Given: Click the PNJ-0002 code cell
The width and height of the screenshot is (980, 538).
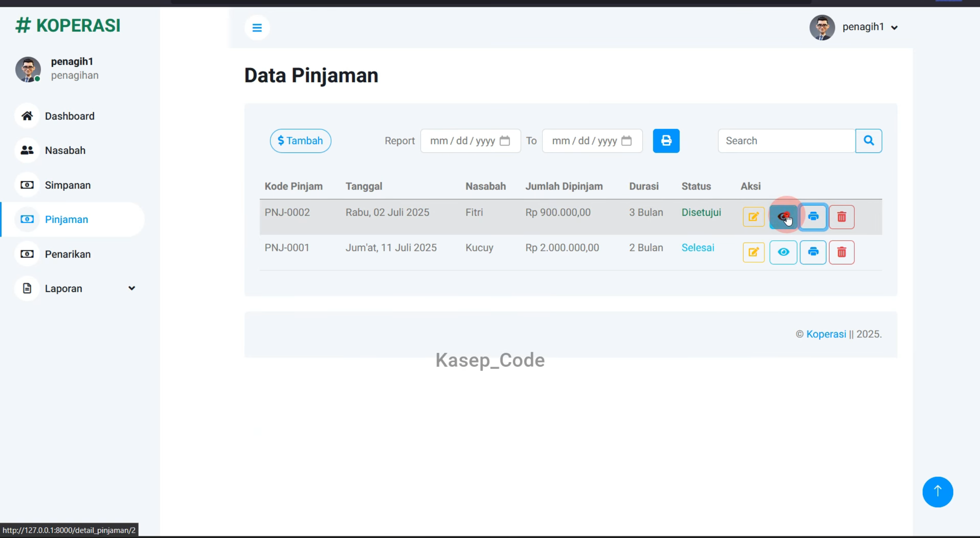Looking at the screenshot, I should click(287, 212).
